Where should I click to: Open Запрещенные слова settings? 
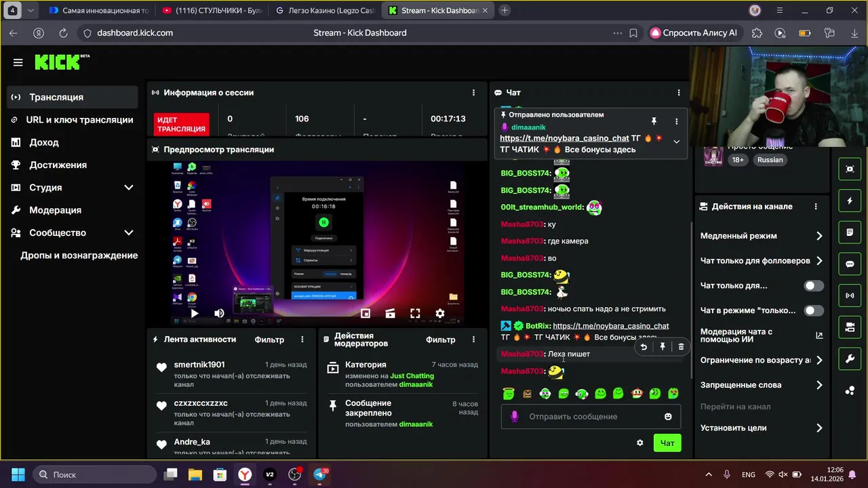point(761,385)
